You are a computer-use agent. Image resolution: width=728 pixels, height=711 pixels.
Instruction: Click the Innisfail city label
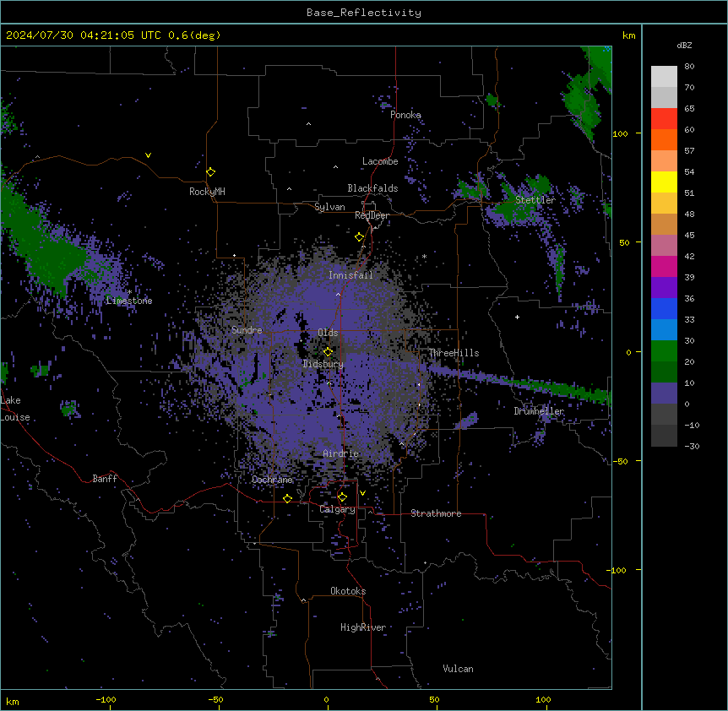pos(350,275)
